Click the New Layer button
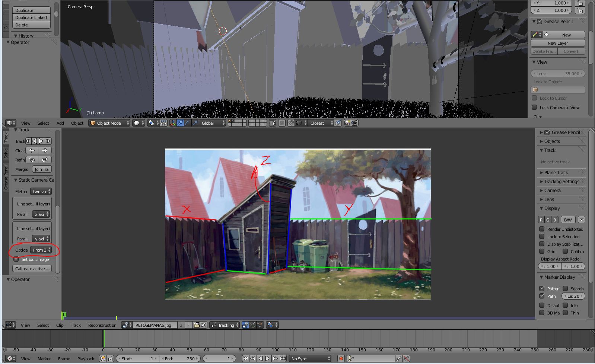This screenshot has width=595, height=364. pyautogui.click(x=558, y=43)
